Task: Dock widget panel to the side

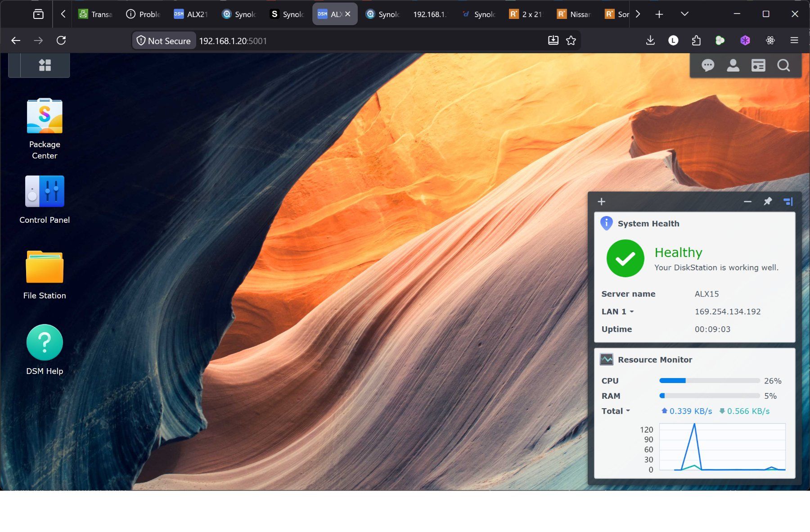Action: (x=788, y=201)
